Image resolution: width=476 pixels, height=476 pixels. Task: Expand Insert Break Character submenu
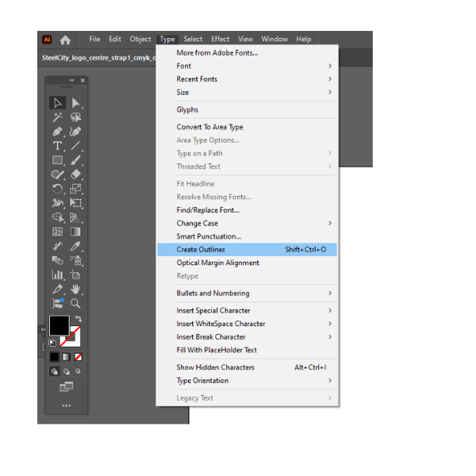click(247, 337)
